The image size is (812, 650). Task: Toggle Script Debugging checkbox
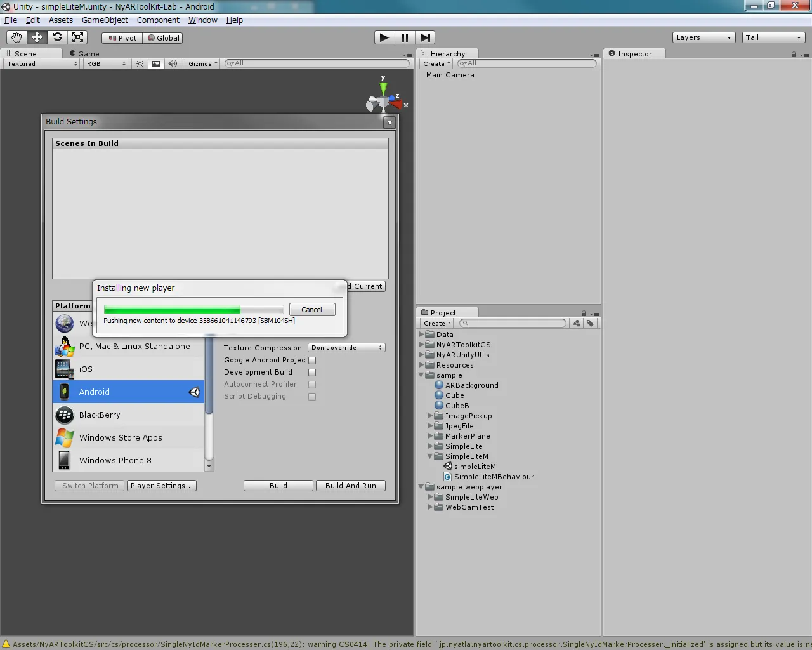[312, 397]
